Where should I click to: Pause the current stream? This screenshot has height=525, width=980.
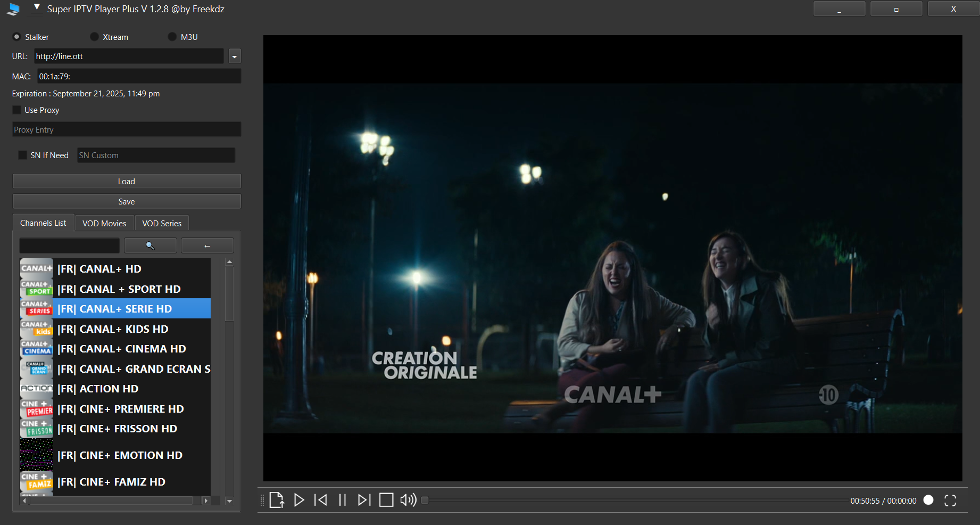(x=343, y=500)
